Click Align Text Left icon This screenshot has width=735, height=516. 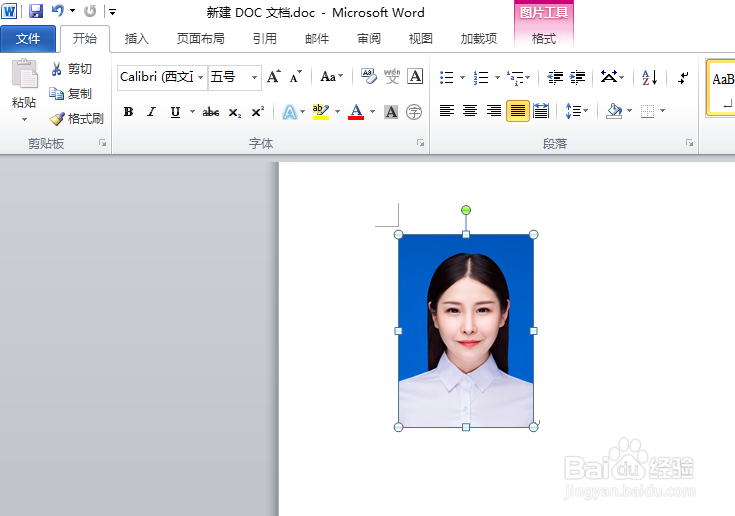tap(447, 111)
